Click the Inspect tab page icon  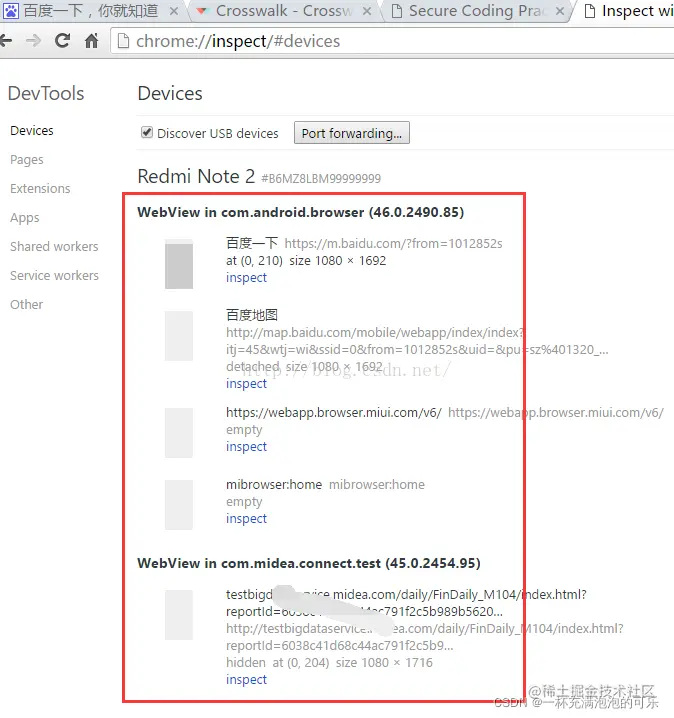pos(590,11)
